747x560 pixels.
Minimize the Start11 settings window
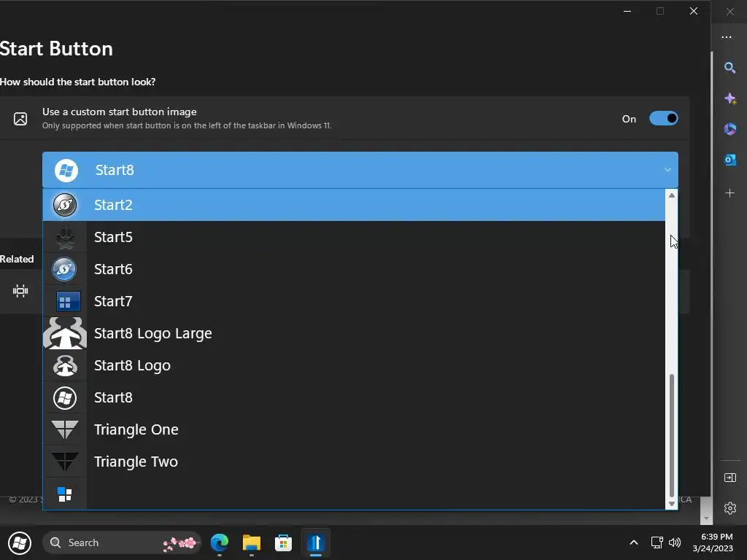click(x=627, y=11)
